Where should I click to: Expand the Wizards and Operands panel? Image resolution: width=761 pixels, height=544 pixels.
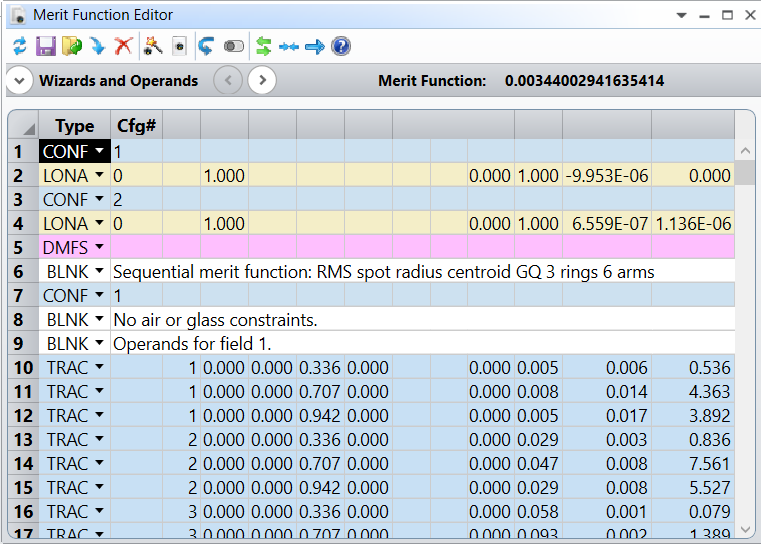pos(19,81)
